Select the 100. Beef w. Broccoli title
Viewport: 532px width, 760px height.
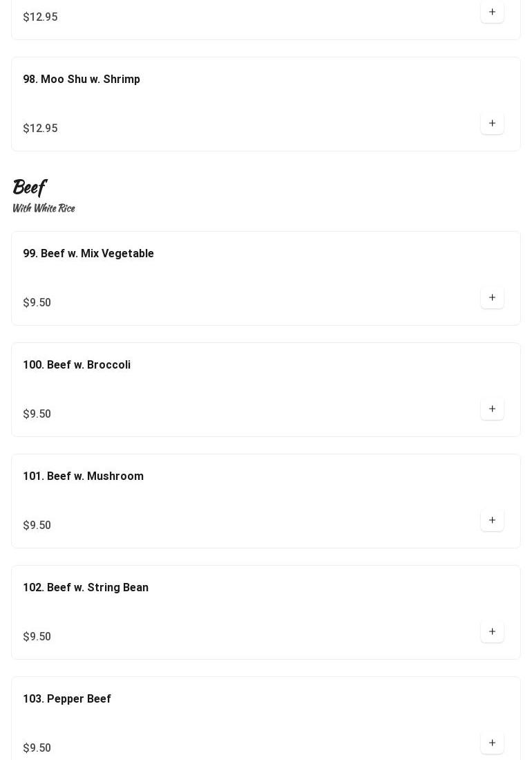(x=77, y=365)
